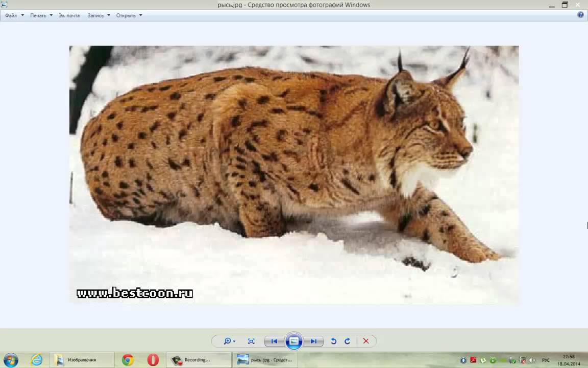Viewport: 588px width, 368px height.
Task: Rotate the photo counterclockwise
Action: 333,341
